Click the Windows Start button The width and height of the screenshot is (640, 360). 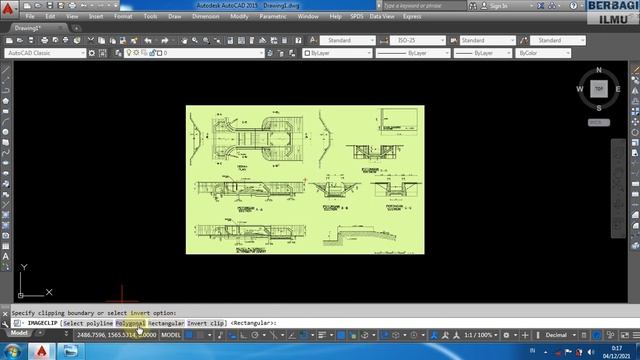click(x=13, y=351)
